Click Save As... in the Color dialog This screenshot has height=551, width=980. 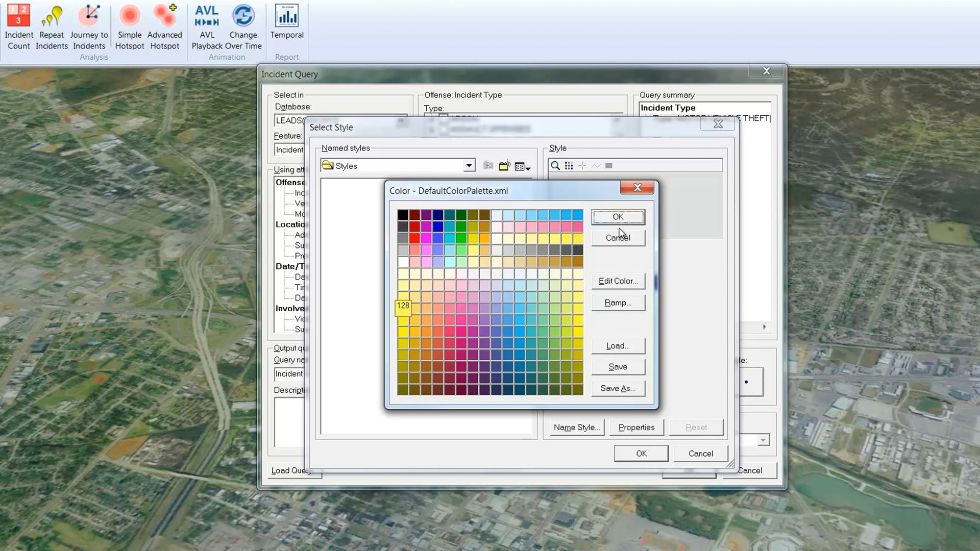(618, 388)
